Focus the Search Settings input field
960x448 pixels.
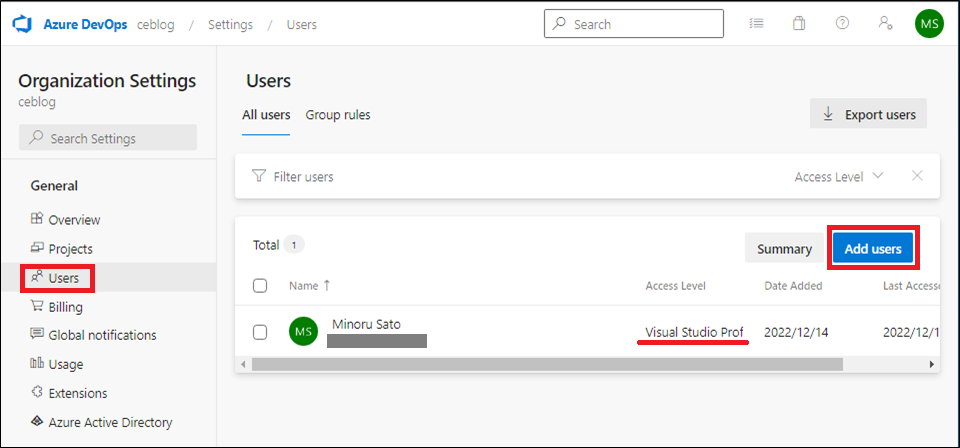108,138
